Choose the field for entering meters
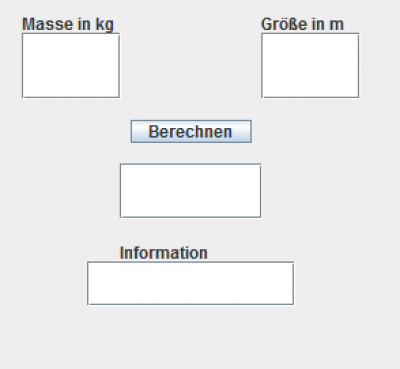 coord(310,66)
